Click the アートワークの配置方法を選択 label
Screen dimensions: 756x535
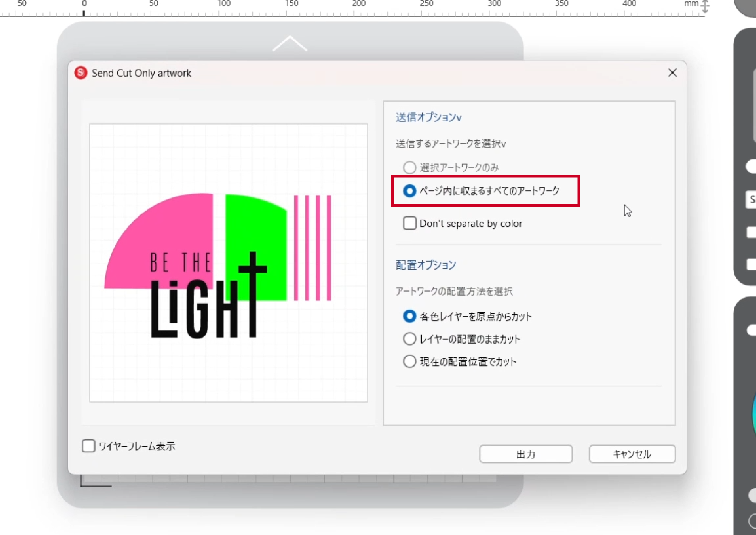tap(454, 291)
